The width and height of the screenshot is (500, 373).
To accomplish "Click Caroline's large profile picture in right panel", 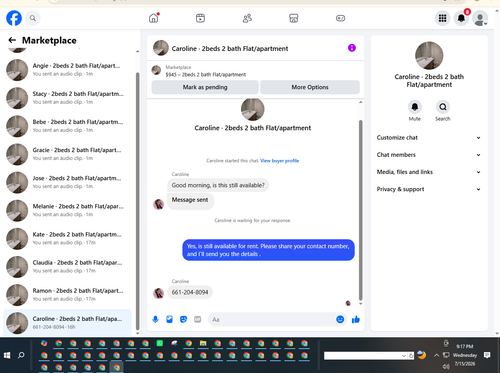I will pyautogui.click(x=429, y=56).
